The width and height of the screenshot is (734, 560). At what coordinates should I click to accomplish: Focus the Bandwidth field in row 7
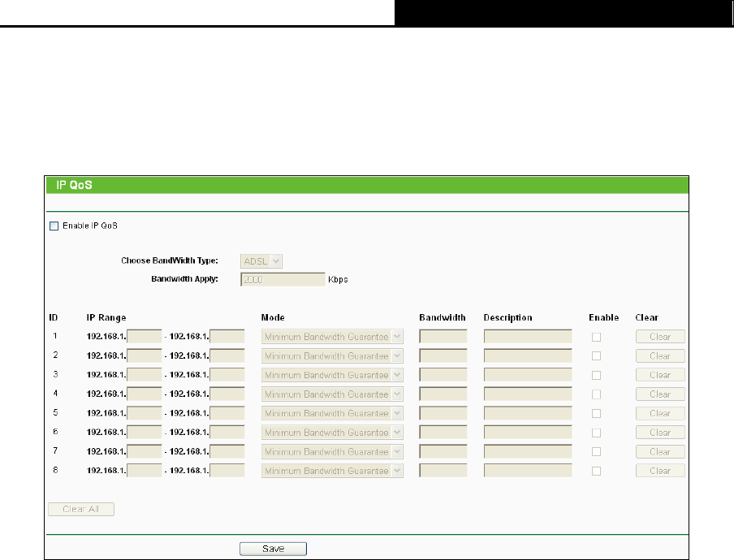coord(443,451)
